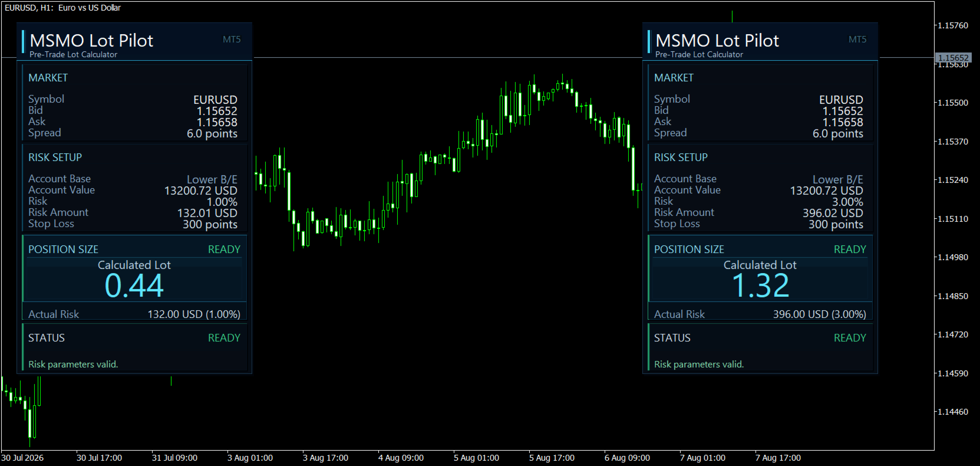
Task: Click the 1.32 calculated lot value
Action: click(760, 286)
